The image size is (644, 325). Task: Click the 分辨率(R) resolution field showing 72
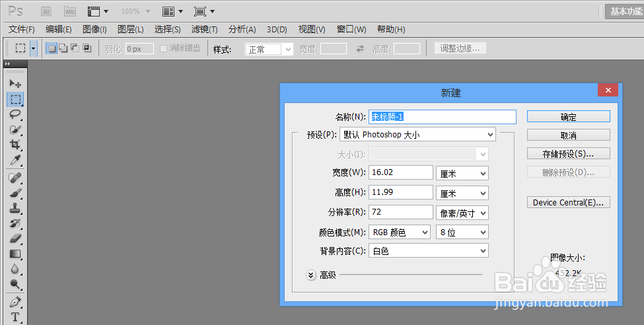pyautogui.click(x=401, y=212)
